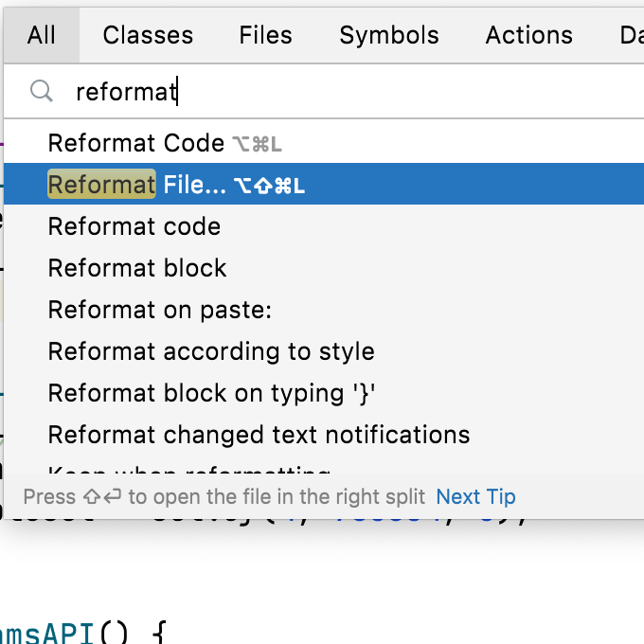Select the highlighted 'Reformat File...' result
Viewport: 644px width, 644px height.
point(176,185)
